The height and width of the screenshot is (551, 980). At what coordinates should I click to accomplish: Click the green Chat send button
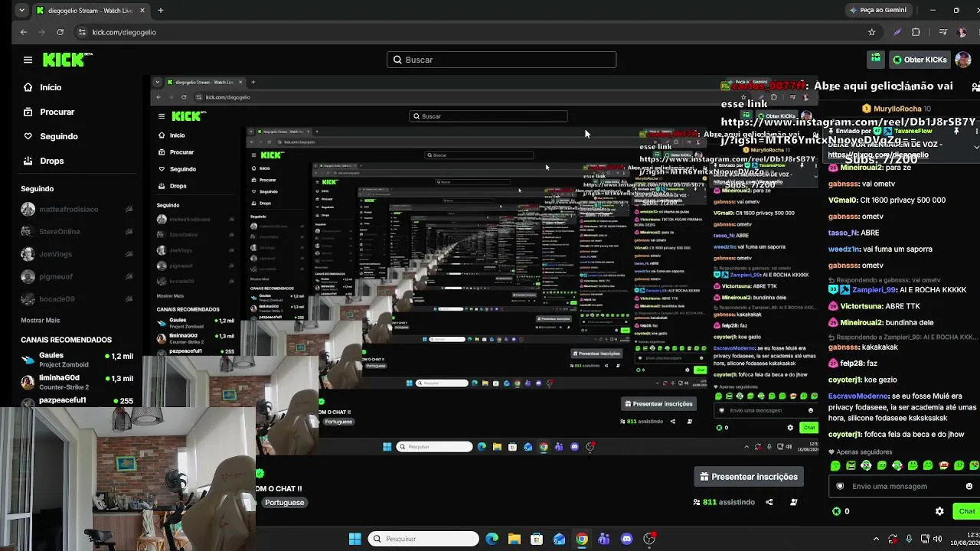[966, 511]
